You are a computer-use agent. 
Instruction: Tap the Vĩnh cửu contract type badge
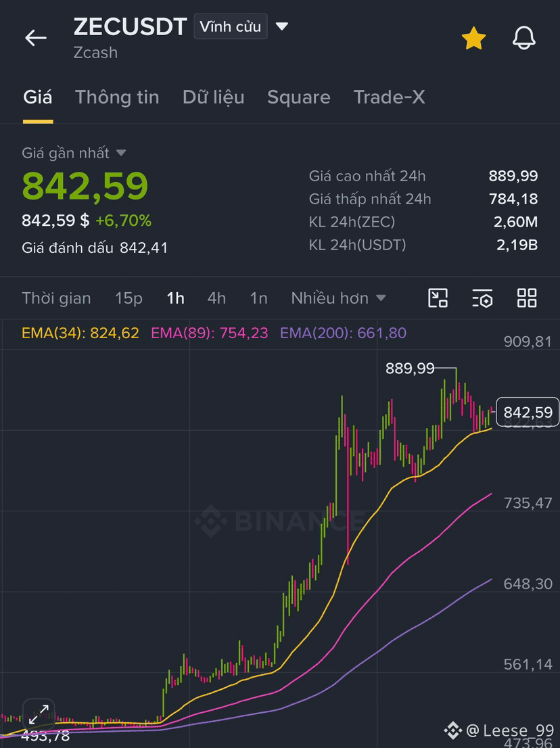231,26
